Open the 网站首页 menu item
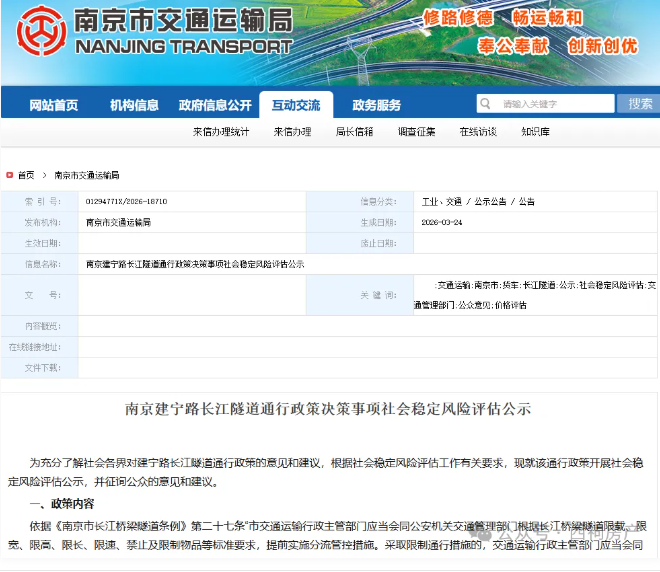 (x=54, y=105)
